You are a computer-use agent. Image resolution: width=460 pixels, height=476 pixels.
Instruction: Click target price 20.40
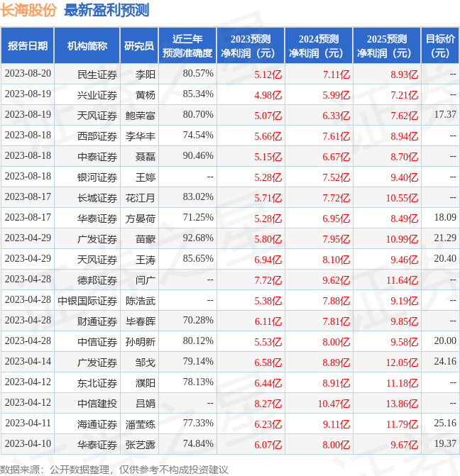coord(445,259)
